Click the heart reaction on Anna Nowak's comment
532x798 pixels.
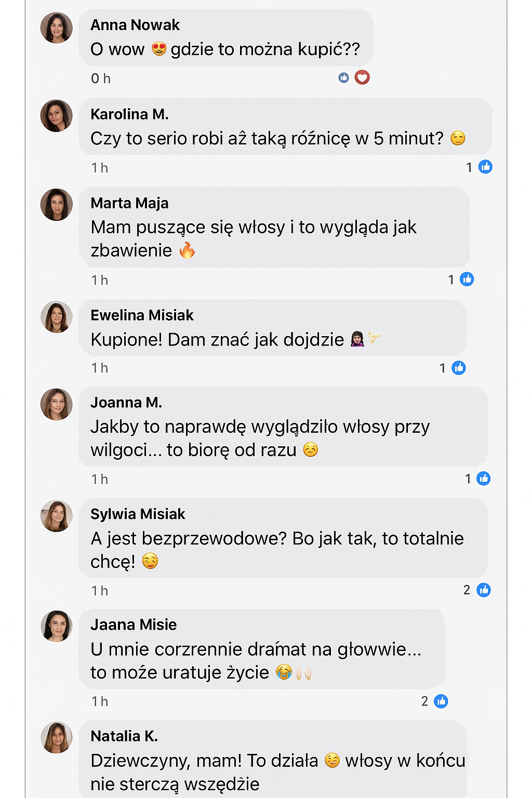[x=362, y=77]
